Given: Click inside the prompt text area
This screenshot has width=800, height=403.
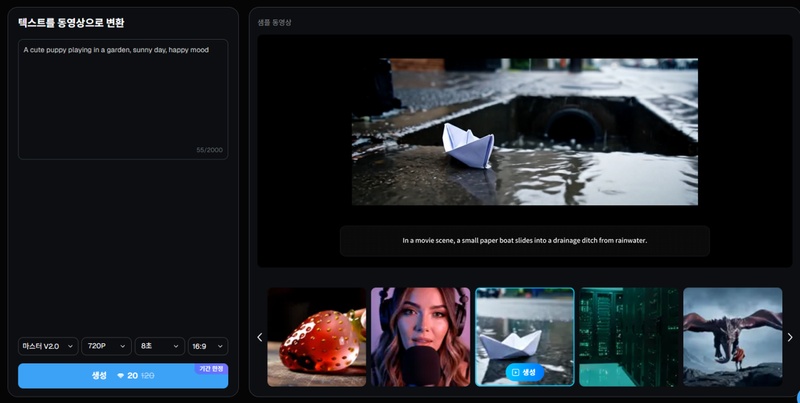Looking at the screenshot, I should 123,100.
